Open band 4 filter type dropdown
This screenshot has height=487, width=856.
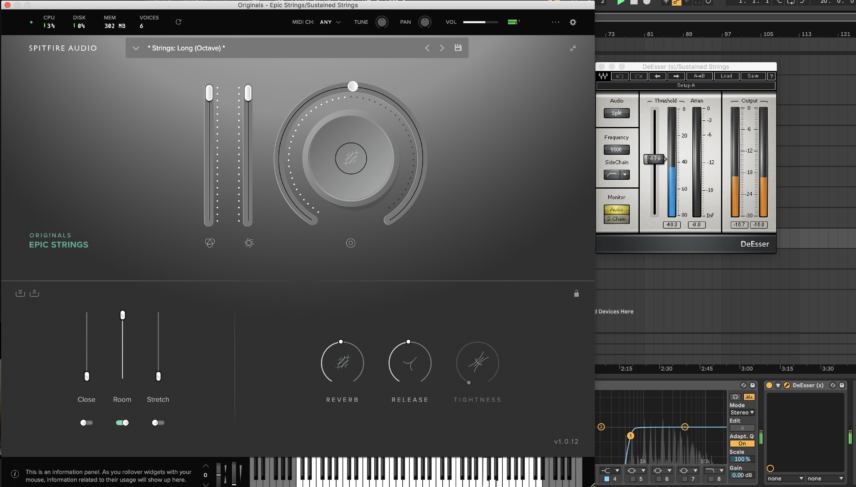pos(610,471)
